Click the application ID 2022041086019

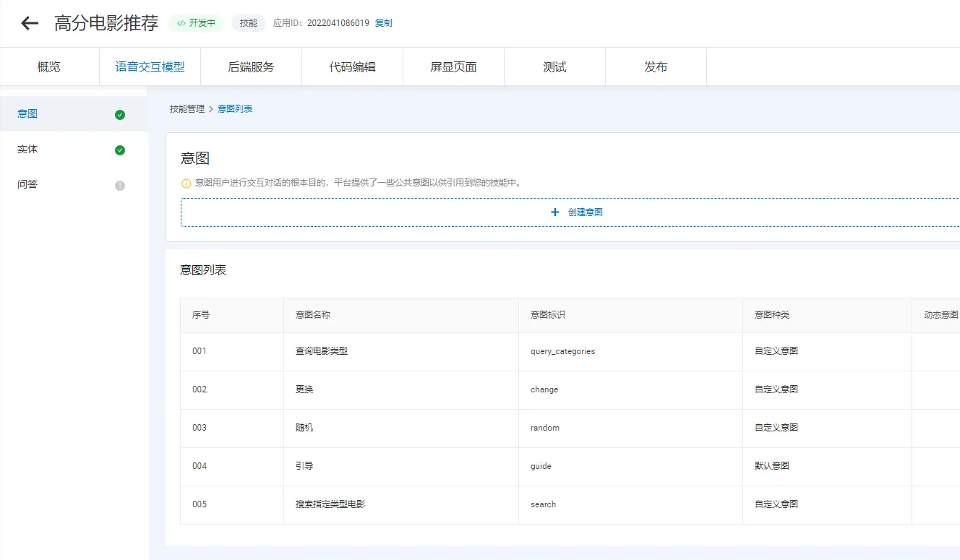tap(338, 23)
